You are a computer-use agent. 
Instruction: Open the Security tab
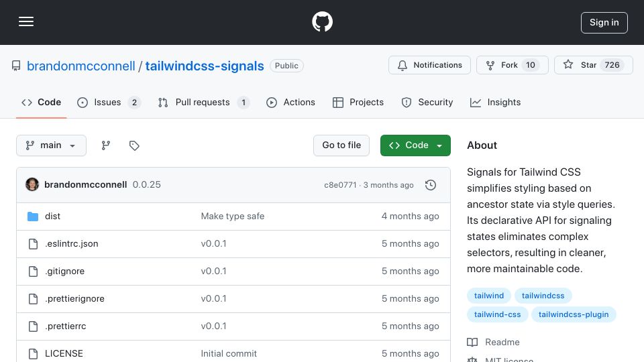(x=427, y=102)
